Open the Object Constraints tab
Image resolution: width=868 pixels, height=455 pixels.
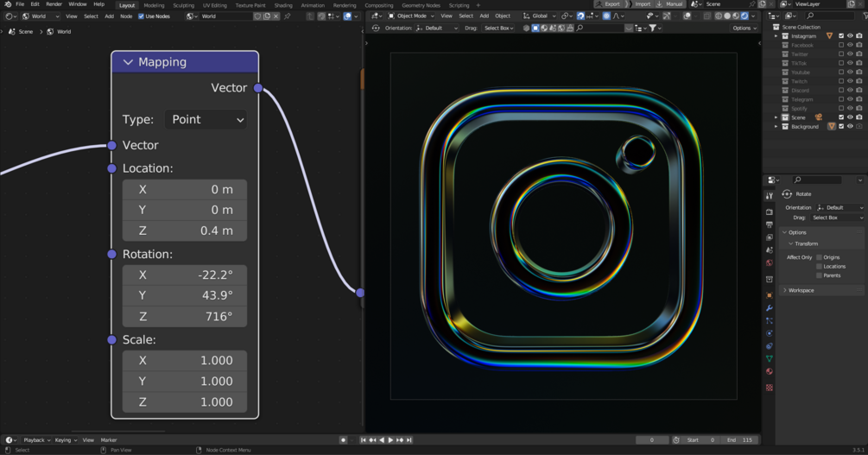(770, 346)
